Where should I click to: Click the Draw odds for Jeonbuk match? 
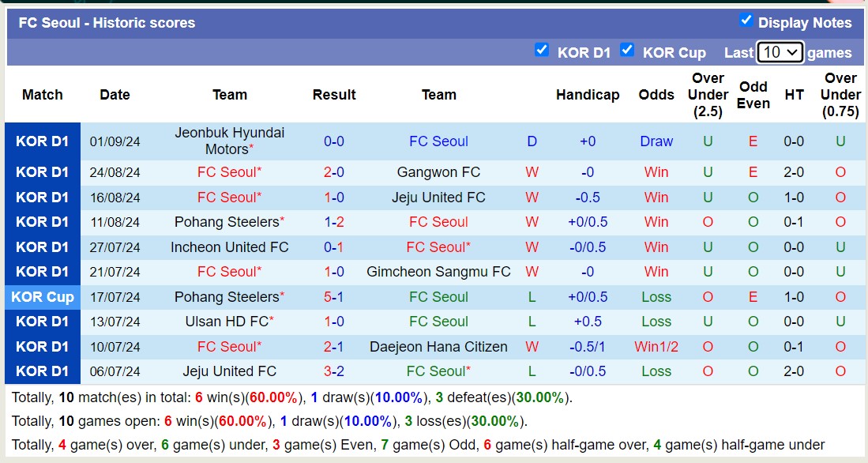pyautogui.click(x=656, y=141)
